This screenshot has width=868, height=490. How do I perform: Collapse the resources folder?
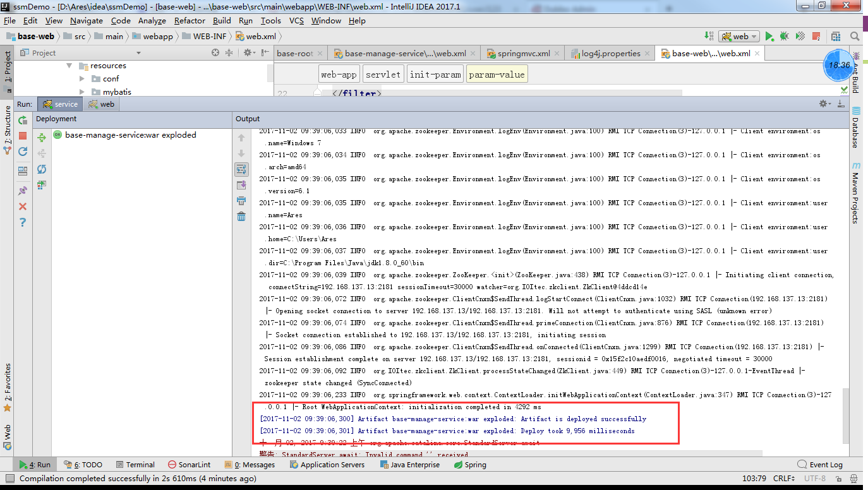point(69,66)
